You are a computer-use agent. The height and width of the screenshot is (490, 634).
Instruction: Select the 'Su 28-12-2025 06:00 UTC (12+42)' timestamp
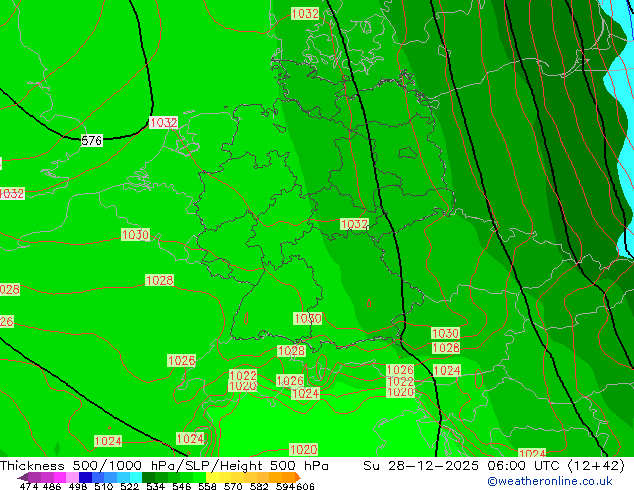coord(494,466)
